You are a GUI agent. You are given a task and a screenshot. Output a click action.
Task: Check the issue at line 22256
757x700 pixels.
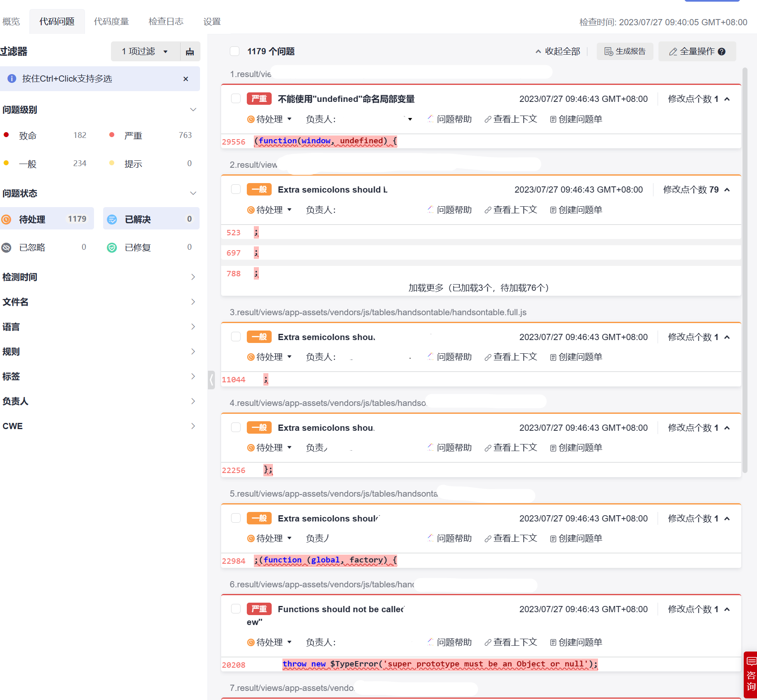pos(236,427)
